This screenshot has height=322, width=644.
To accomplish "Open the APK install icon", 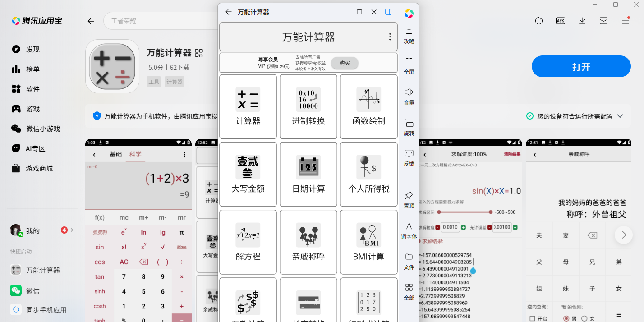I will [561, 21].
